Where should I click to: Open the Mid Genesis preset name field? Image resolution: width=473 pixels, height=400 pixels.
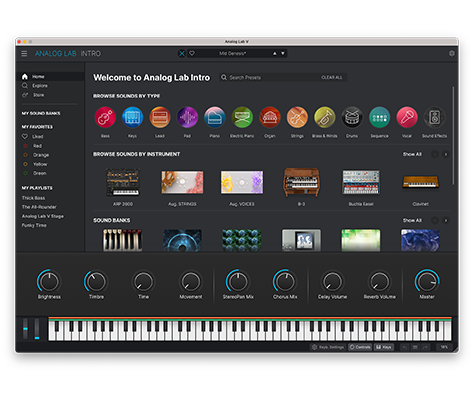233,53
